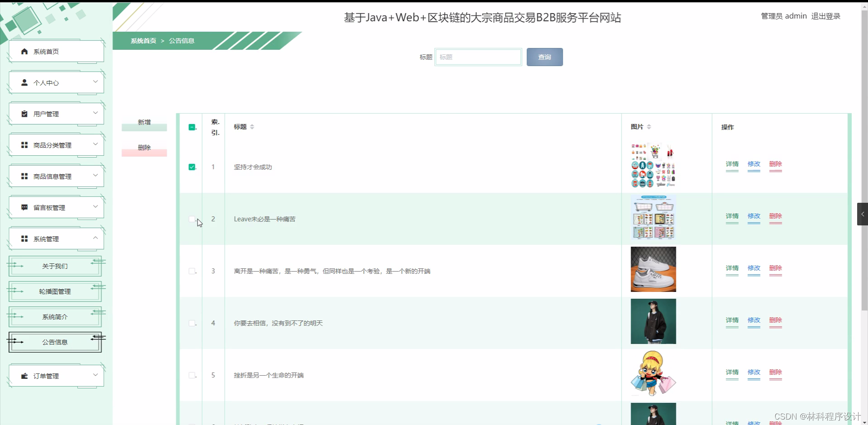Expand the 个人中心 menu chevron
The height and width of the screenshot is (425, 868).
tap(95, 82)
